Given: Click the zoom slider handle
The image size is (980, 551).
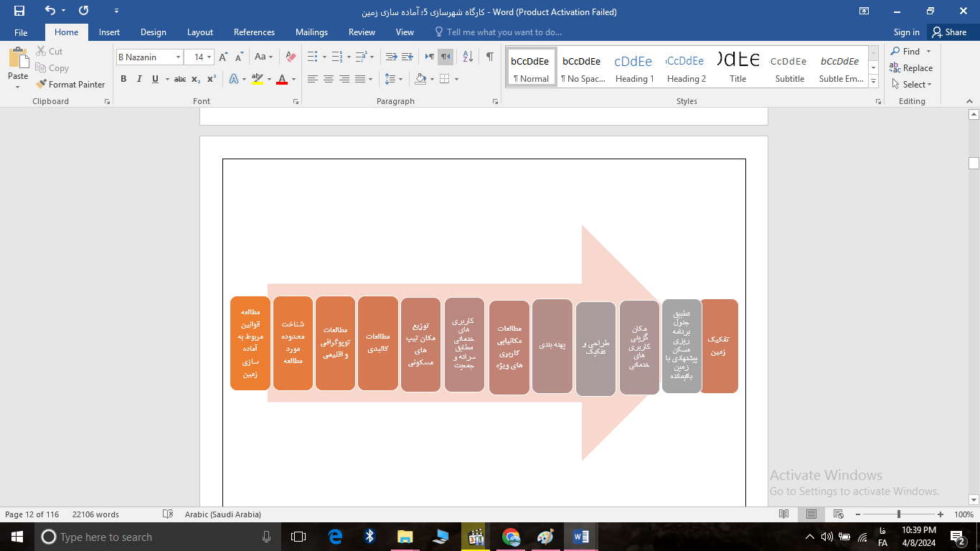Looking at the screenshot, I should 899,514.
